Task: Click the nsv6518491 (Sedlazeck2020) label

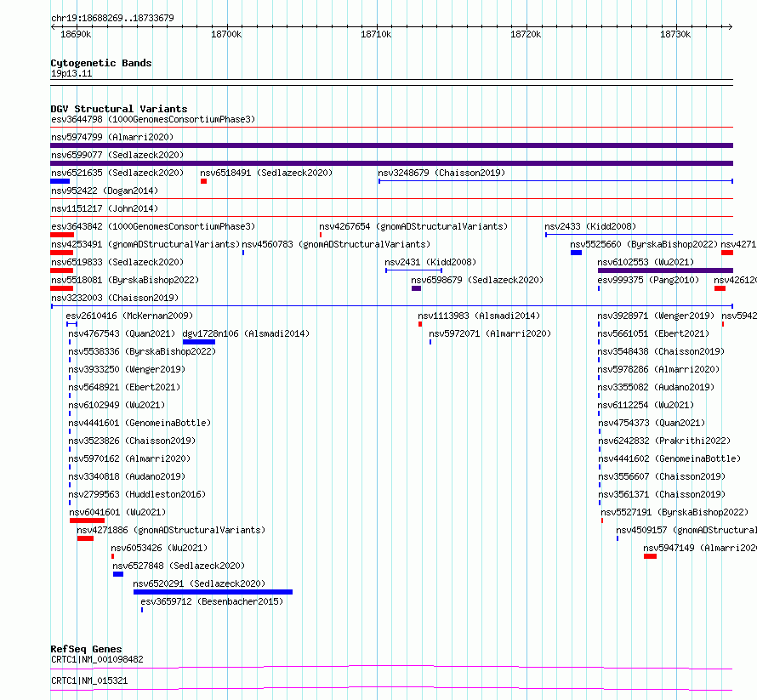Action: [x=266, y=173]
